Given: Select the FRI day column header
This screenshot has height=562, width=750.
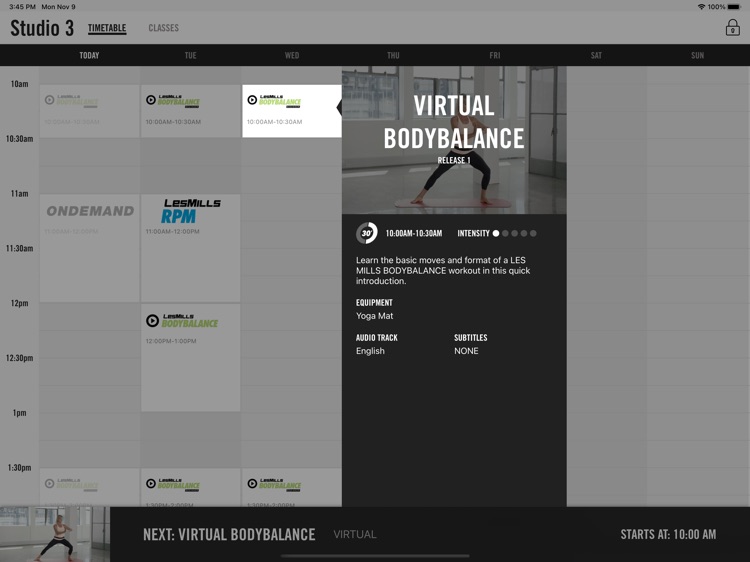Looking at the screenshot, I should (495, 55).
